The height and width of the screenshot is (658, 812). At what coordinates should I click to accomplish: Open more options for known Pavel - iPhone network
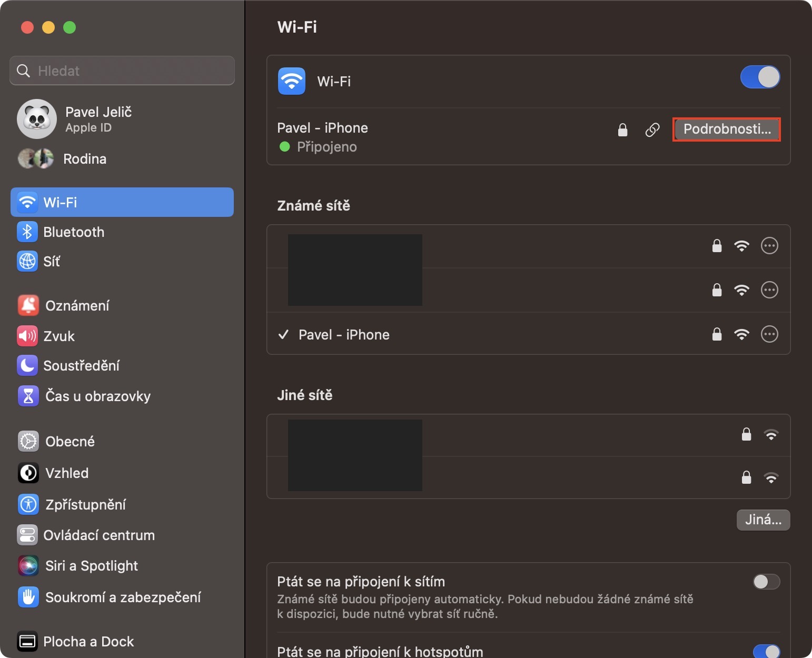769,334
